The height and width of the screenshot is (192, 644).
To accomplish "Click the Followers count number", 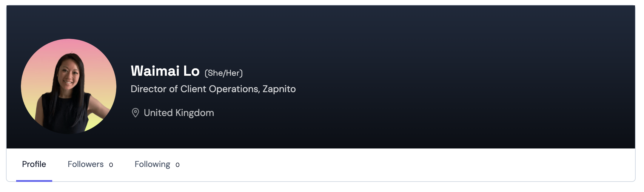I will coord(111,165).
